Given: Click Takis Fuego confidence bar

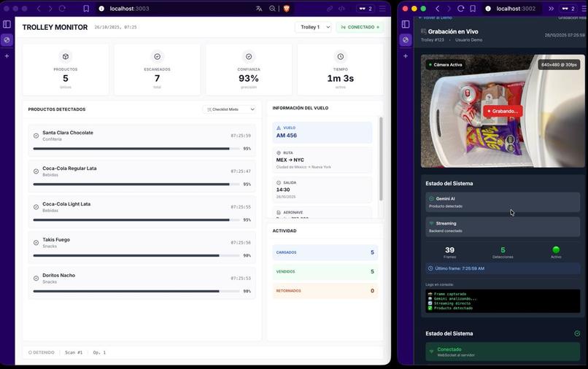Looking at the screenshot, I should (136, 255).
